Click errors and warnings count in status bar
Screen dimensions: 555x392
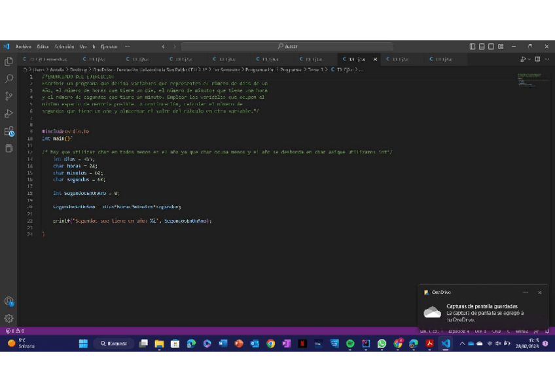pos(14,331)
